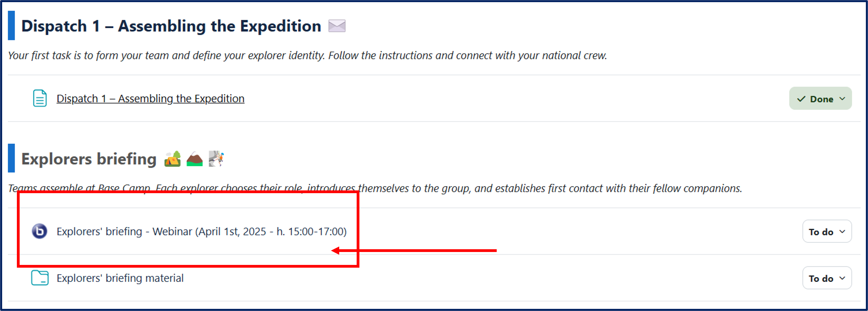Click the Explorers briefing section heading text
Image resolution: width=868 pixels, height=311 pixels.
pyautogui.click(x=89, y=159)
